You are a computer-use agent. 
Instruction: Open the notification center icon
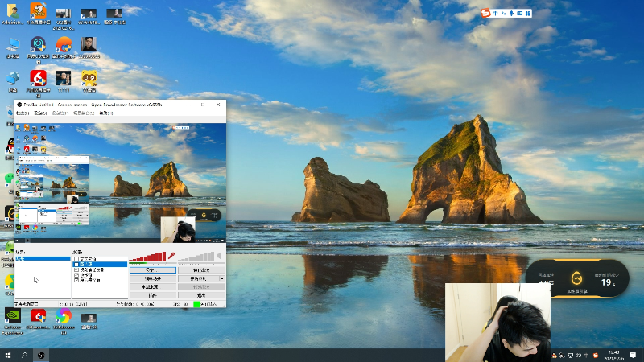(x=633, y=355)
